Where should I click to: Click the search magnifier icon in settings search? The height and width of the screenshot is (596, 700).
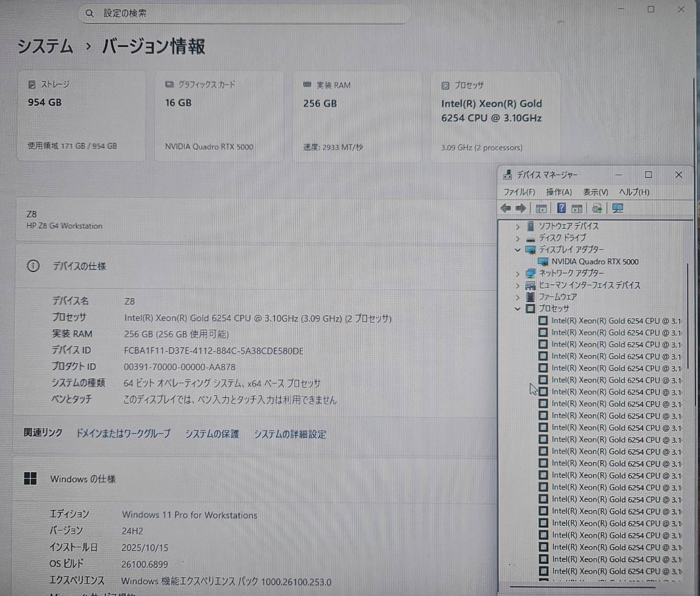coord(89,14)
